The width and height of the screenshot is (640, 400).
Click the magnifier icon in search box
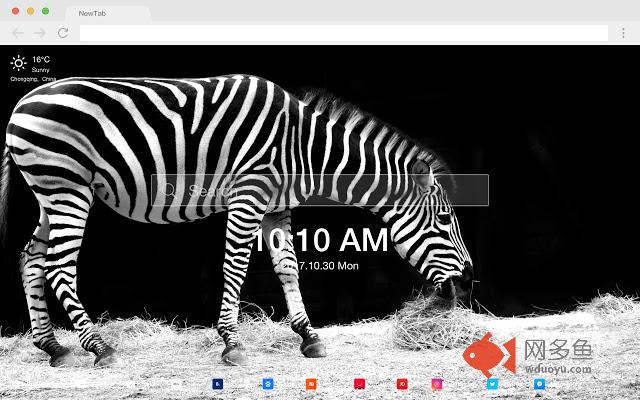point(169,190)
